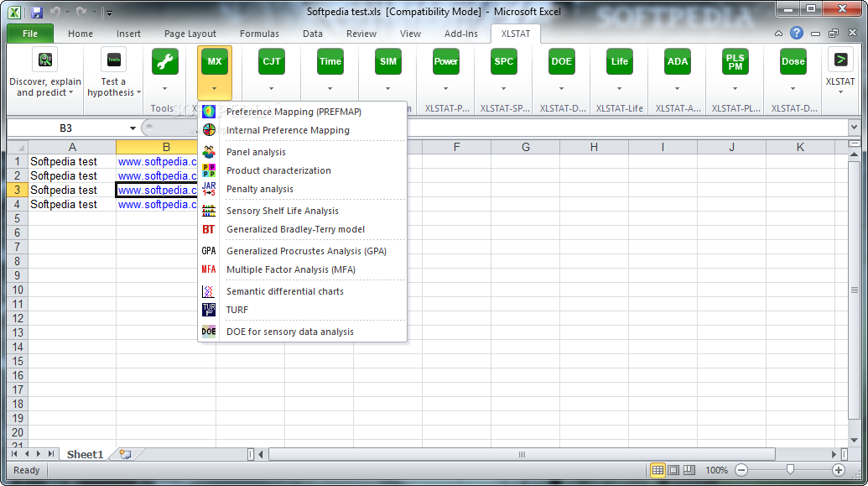Click Test a hypothesis icon

(x=113, y=60)
